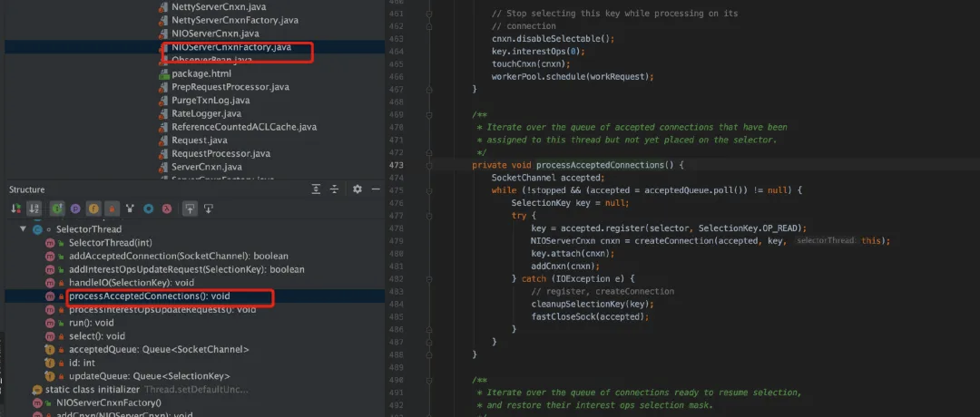Toggle Autoscroll from Source icon
The height and width of the screenshot is (417, 980).
[x=209, y=208]
